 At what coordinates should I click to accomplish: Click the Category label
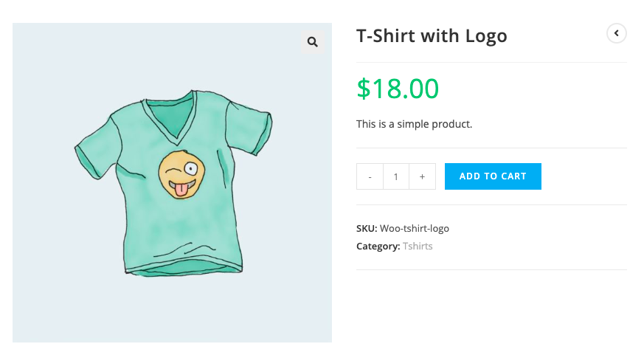coord(378,246)
